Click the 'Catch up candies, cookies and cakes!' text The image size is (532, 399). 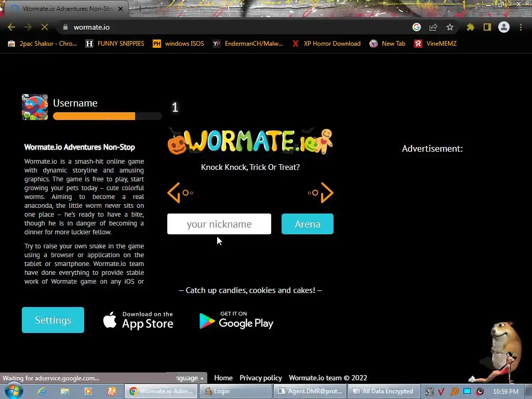250,290
